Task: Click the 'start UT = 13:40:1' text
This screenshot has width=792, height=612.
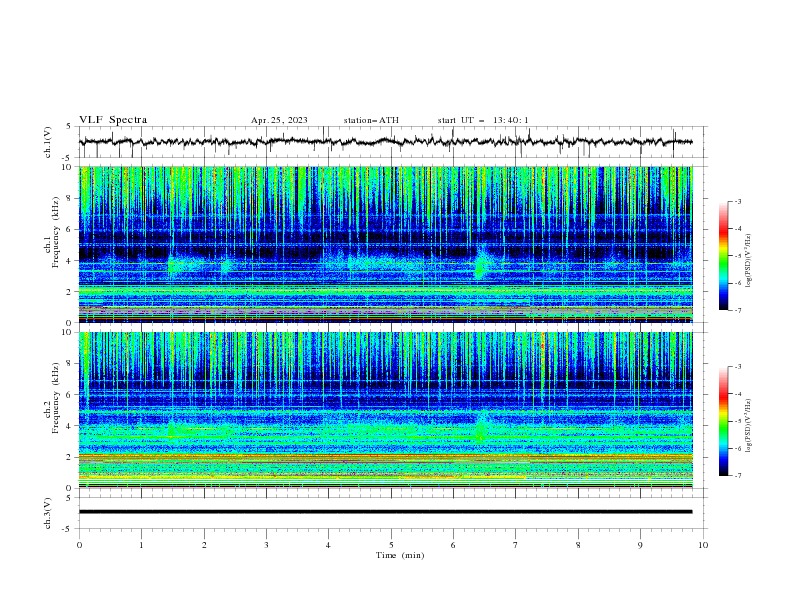Action: (483, 120)
